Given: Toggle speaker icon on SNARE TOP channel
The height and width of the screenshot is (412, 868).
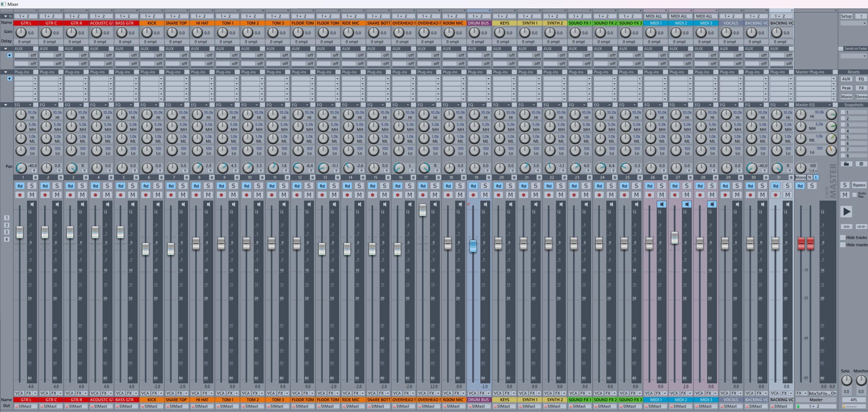Looking at the screenshot, I should click(183, 204).
